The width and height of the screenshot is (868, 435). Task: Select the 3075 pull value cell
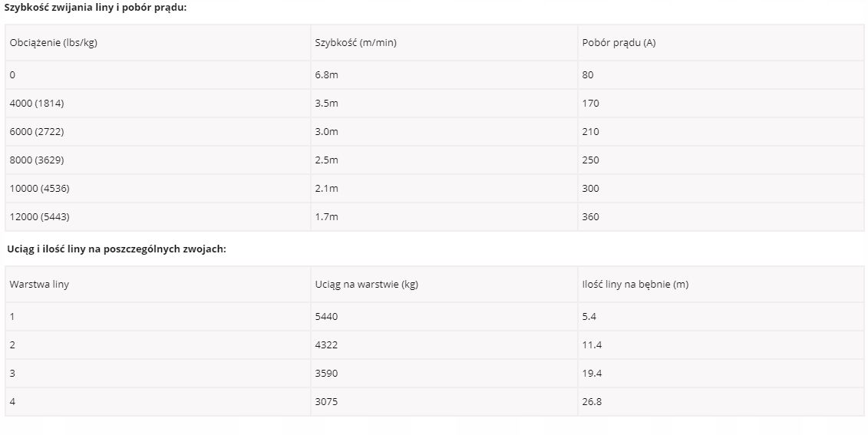click(326, 401)
